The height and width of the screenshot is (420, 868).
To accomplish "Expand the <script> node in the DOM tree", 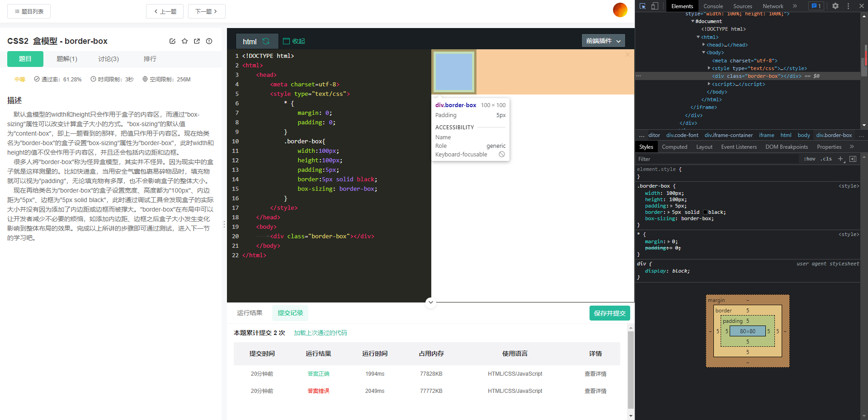I will pos(709,84).
